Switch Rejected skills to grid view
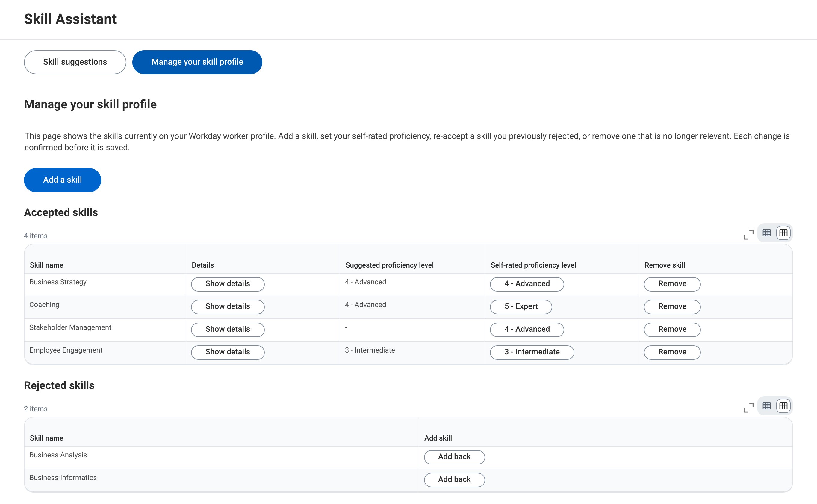The image size is (817, 504). tap(783, 406)
